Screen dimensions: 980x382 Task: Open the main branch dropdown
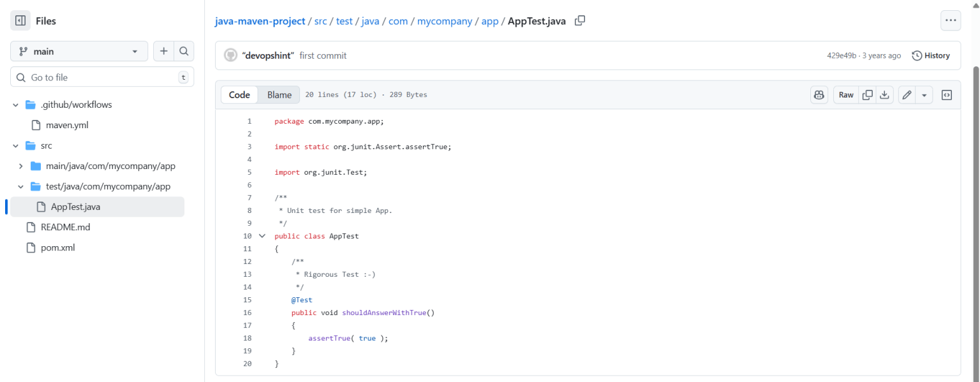pos(78,51)
